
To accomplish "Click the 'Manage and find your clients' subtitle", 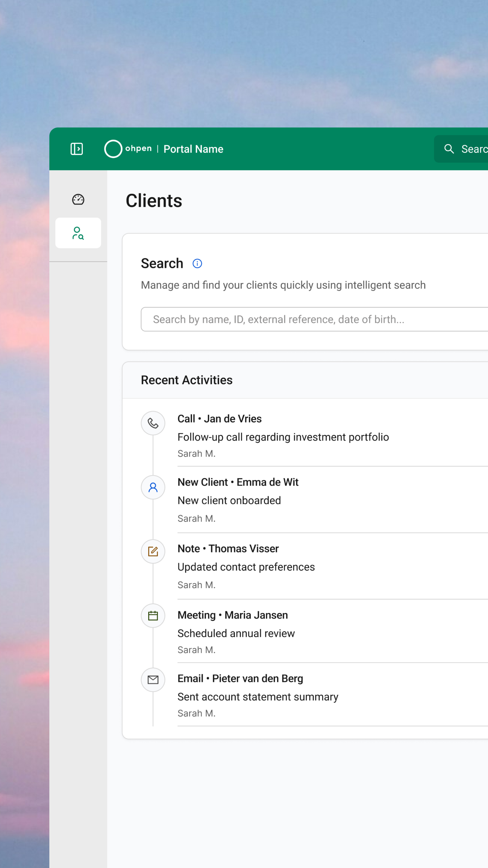I will pyautogui.click(x=283, y=285).
